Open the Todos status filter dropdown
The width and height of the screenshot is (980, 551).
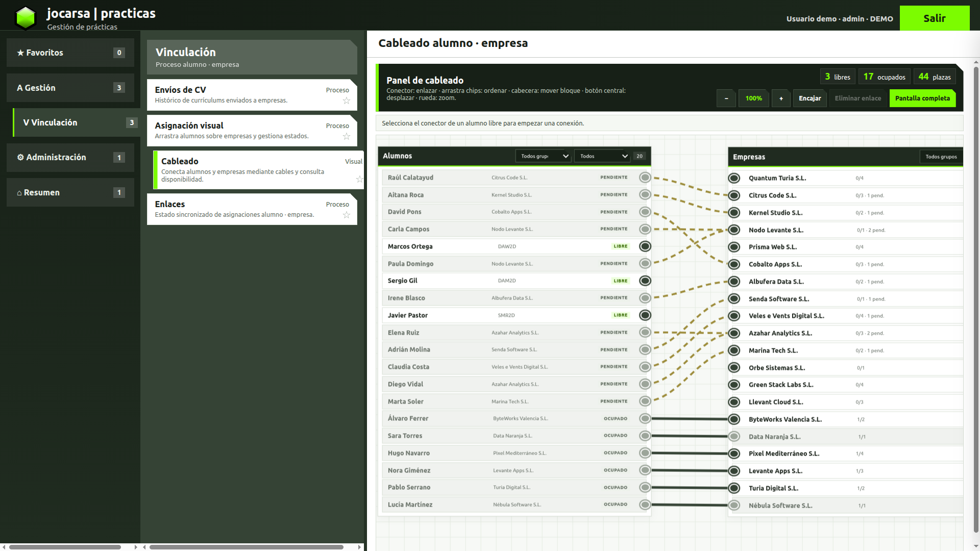603,156
